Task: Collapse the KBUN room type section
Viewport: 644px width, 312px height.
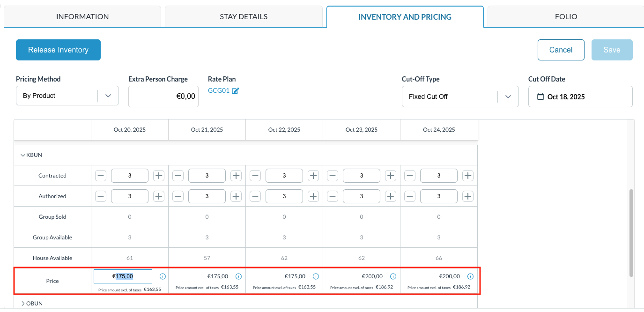Action: coord(23,155)
